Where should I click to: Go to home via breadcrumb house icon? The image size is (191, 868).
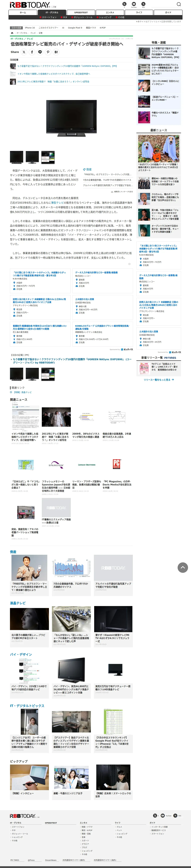pyautogui.click(x=12, y=33)
